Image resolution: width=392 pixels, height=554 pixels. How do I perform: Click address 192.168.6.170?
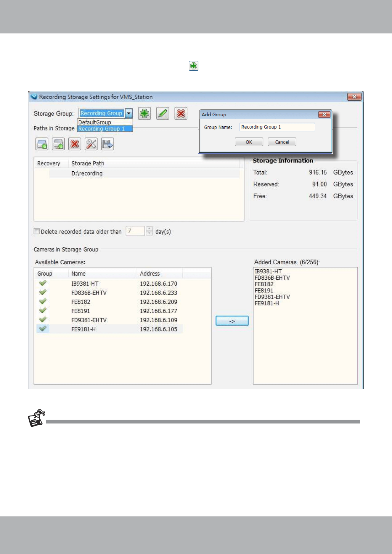pyautogui.click(x=158, y=284)
